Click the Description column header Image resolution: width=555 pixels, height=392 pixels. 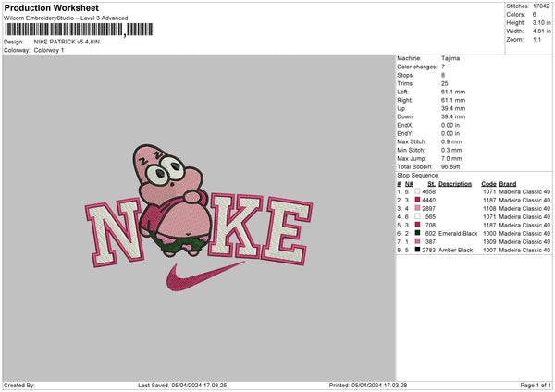tap(455, 184)
